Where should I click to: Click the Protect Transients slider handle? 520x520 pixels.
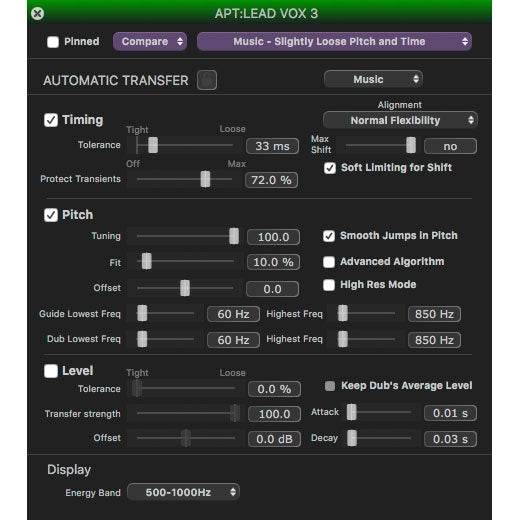pos(205,179)
